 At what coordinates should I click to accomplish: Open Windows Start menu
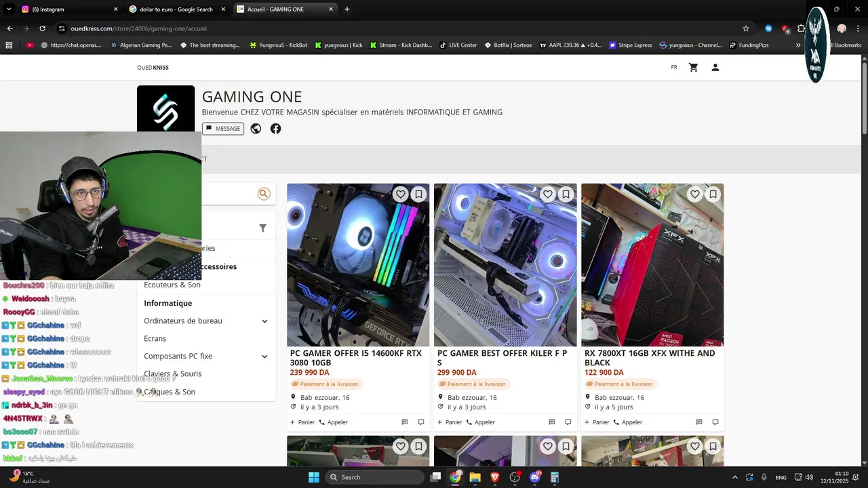pyautogui.click(x=314, y=477)
